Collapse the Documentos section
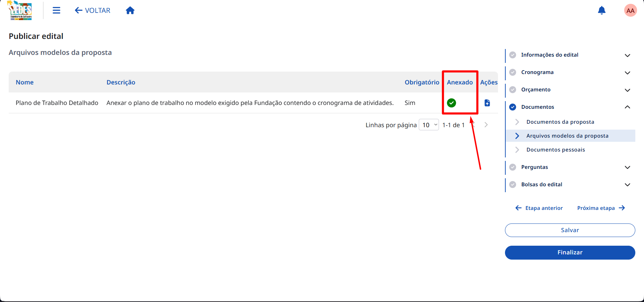This screenshot has height=302, width=644. click(x=627, y=107)
